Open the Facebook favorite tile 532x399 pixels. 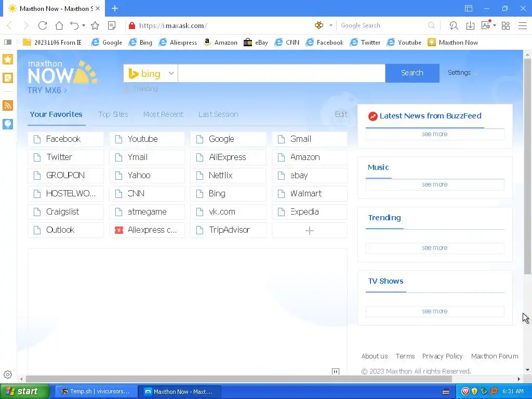66,139
